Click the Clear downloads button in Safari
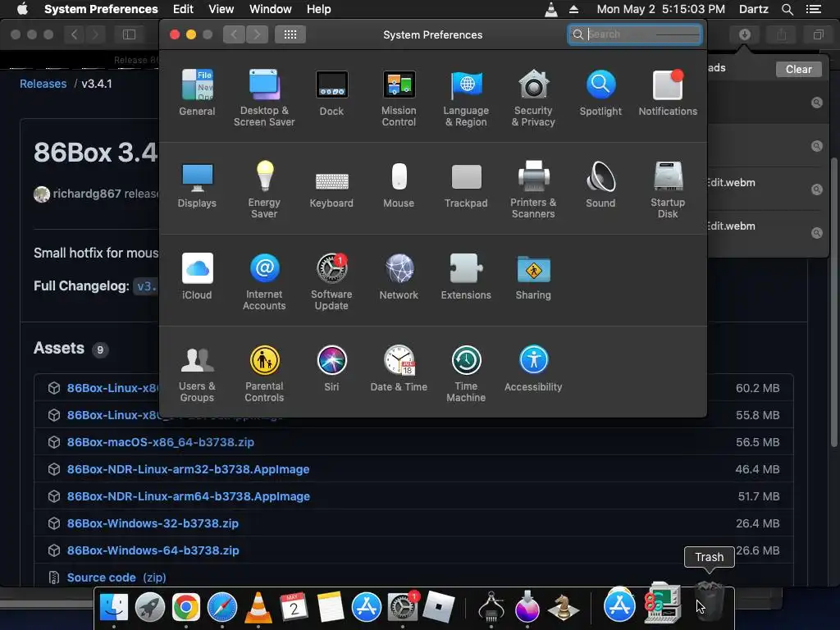This screenshot has width=840, height=630. click(x=799, y=69)
